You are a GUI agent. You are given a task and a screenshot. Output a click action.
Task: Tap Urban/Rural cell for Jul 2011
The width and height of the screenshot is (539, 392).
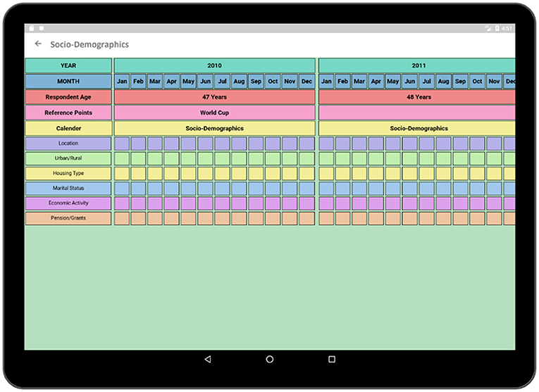[x=426, y=158]
